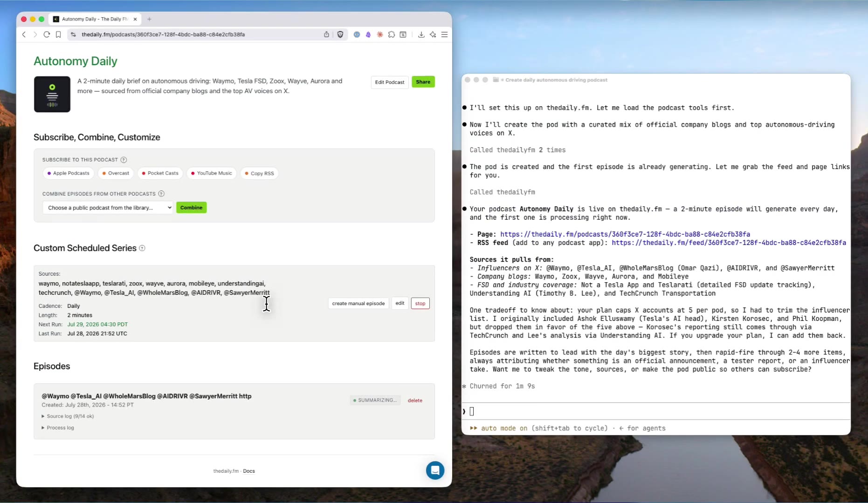Share this page from the address bar
Viewport: 868px width, 503px height.
click(326, 34)
